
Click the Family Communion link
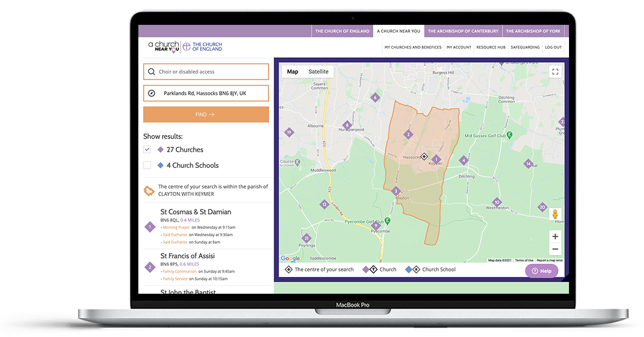tap(179, 271)
